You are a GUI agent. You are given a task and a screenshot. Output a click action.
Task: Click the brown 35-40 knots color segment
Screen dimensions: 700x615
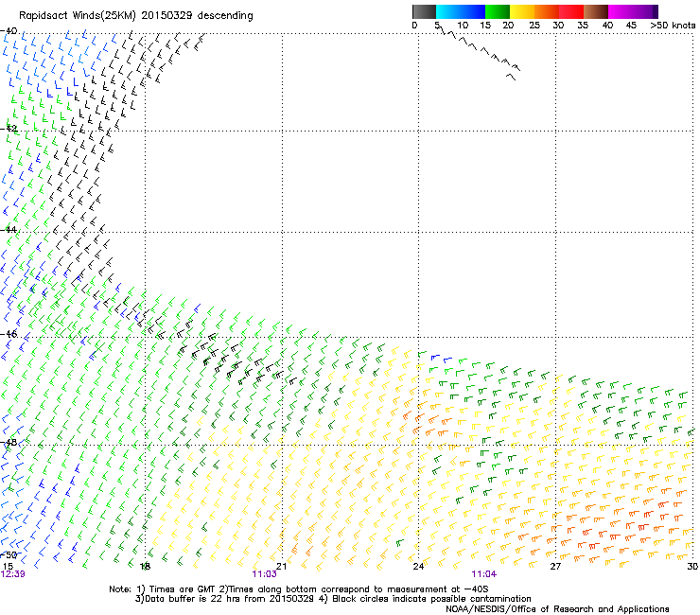596,11
